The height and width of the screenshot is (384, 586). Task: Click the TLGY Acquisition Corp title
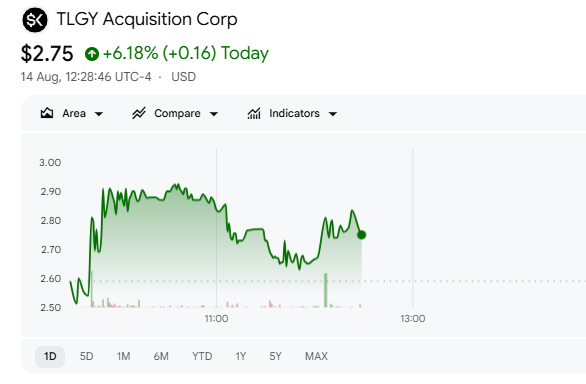pyautogui.click(x=147, y=19)
